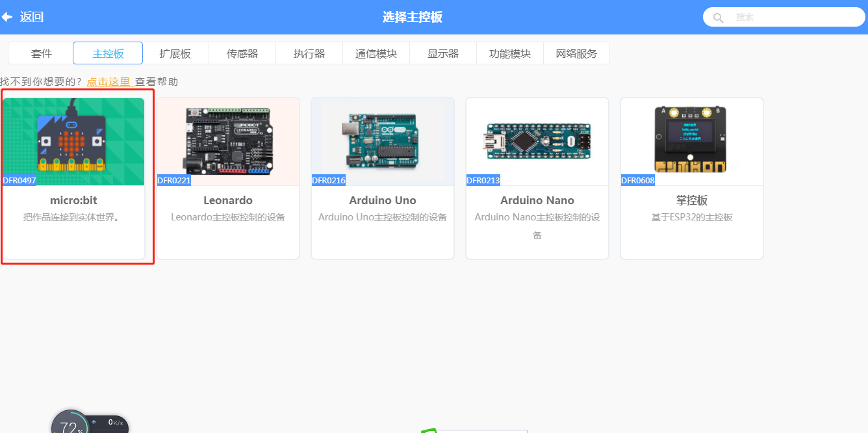Open the 扩展板 tab

175,53
